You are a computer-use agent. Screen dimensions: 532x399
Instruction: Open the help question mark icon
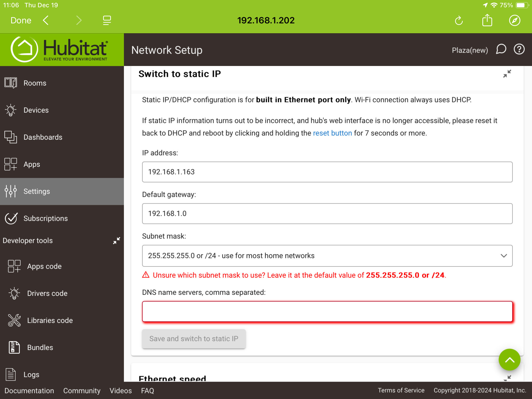point(519,49)
